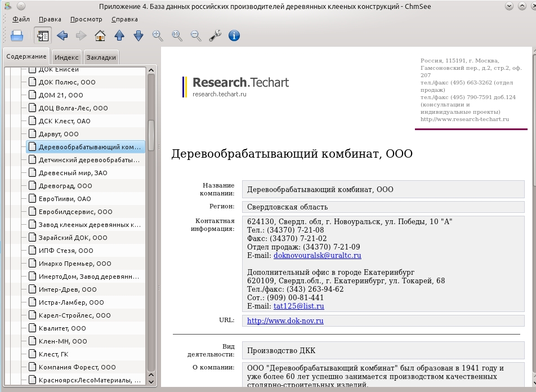Click email link tat125@list.ru

[299, 306]
